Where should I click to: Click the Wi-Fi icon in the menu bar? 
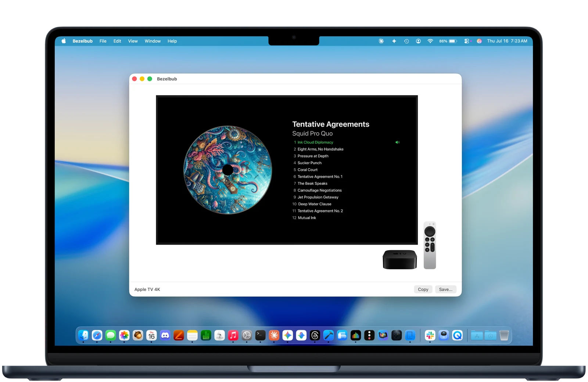430,41
